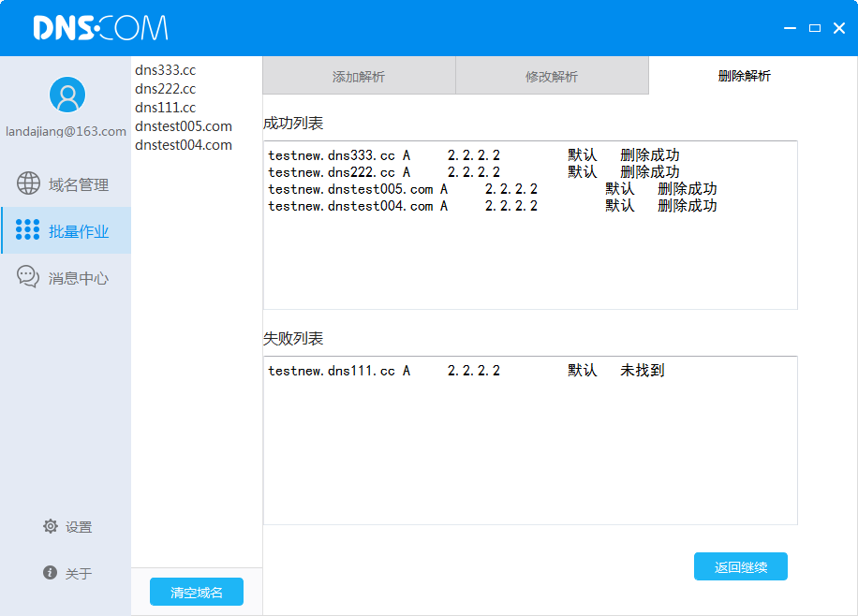The image size is (858, 616).
Task: Click the grid dots icon for 批量作业
Action: (x=28, y=230)
